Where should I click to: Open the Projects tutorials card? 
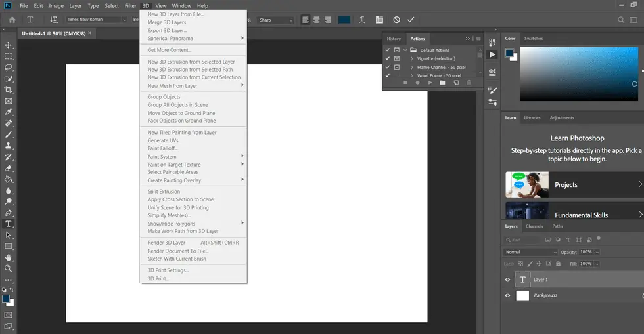[574, 184]
